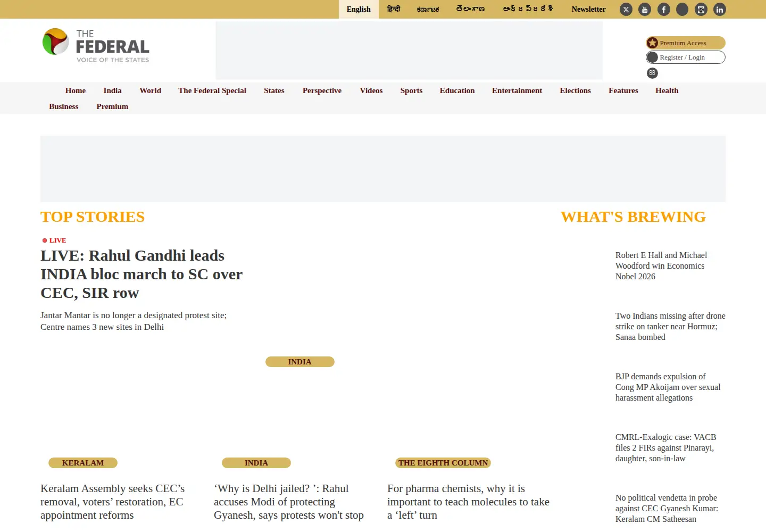Open the India section in the navigation bar

click(x=112, y=90)
